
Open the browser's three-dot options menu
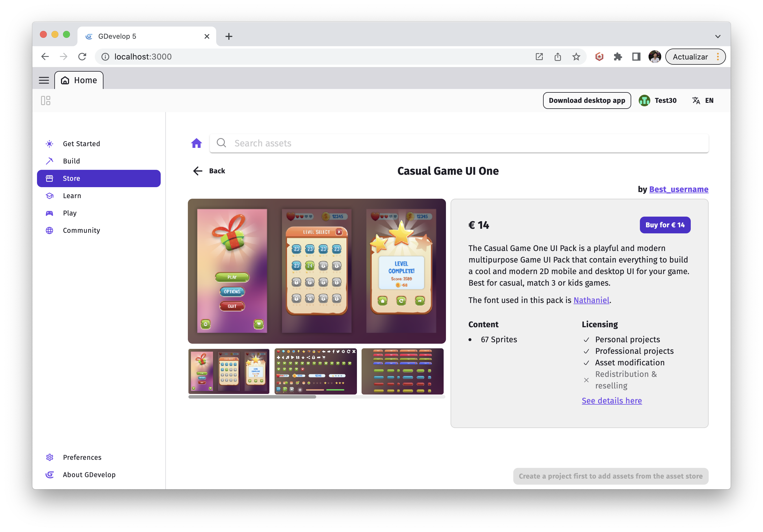tap(718, 56)
